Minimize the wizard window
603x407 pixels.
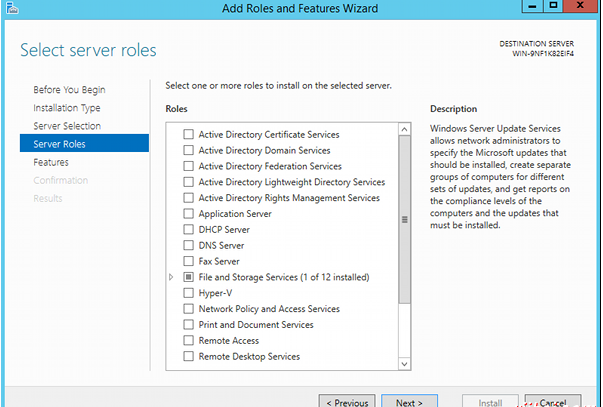click(532, 6)
